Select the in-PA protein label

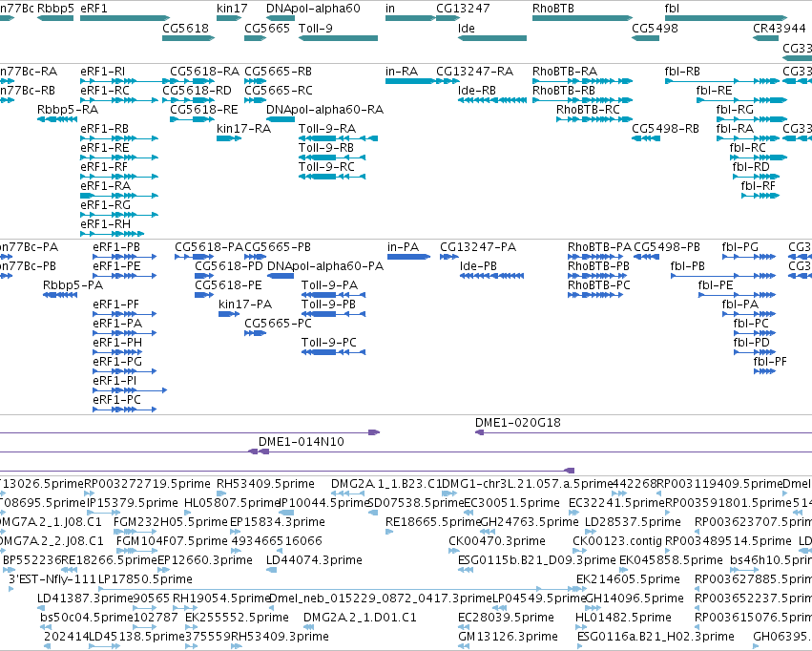(403, 247)
